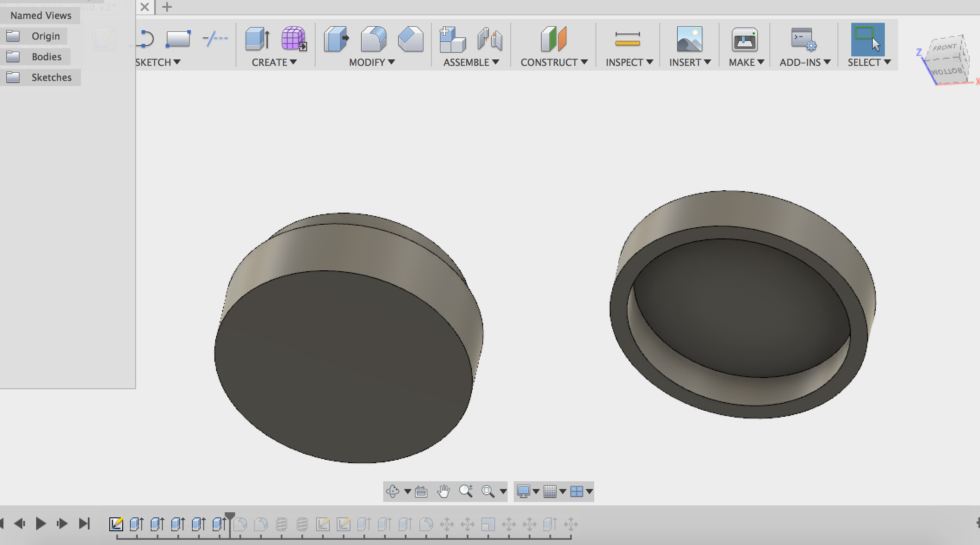Screen dimensions: 980x545
Task: Select the Arc sketch tool
Action: point(145,39)
